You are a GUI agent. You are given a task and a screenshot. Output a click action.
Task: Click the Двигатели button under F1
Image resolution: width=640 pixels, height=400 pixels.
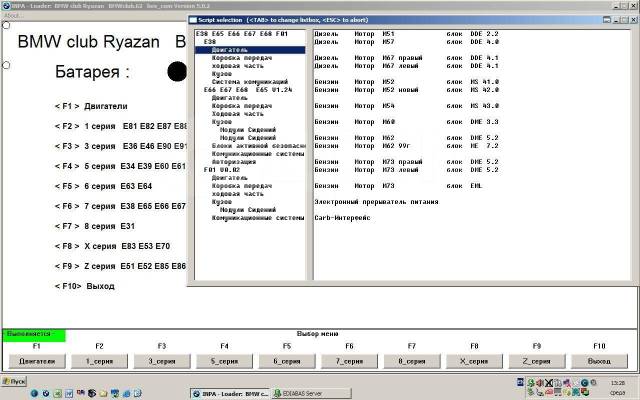pyautogui.click(x=37, y=361)
